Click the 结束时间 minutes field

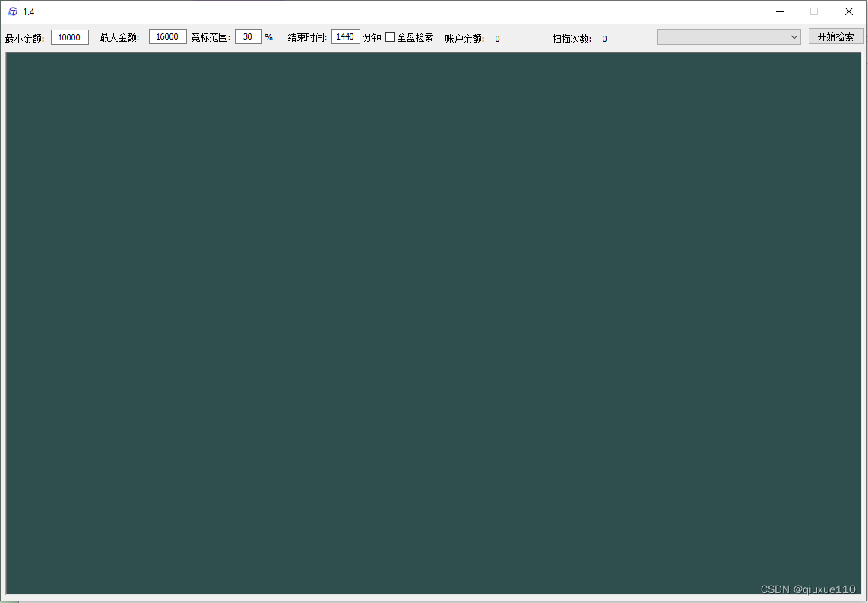pyautogui.click(x=345, y=36)
